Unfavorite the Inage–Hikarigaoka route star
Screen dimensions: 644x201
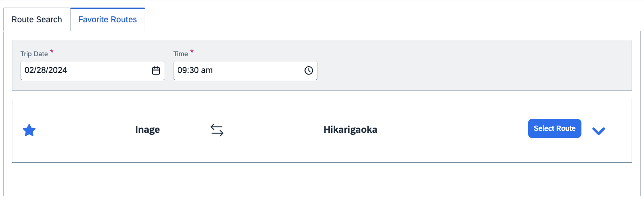29,130
